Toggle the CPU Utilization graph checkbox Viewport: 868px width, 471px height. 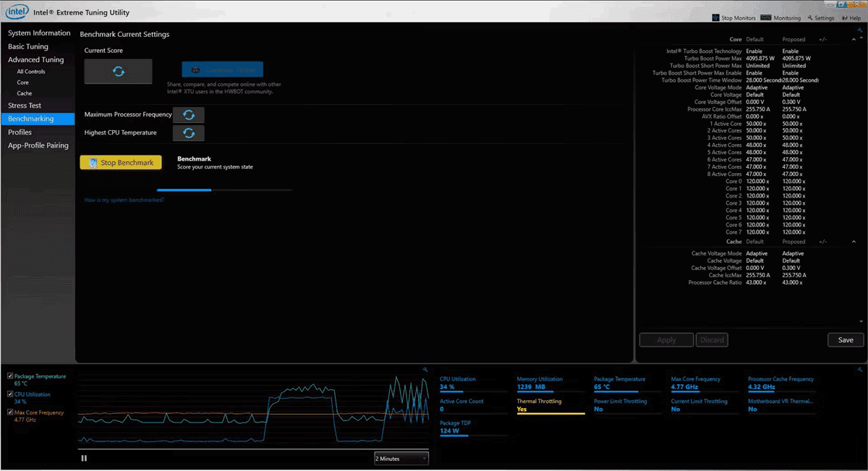click(9, 394)
